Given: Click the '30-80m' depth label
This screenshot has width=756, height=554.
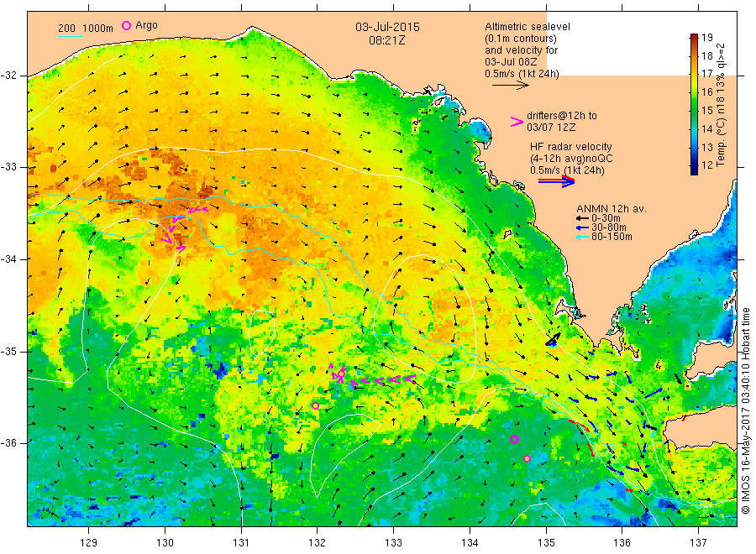Looking at the screenshot, I should tap(609, 227).
